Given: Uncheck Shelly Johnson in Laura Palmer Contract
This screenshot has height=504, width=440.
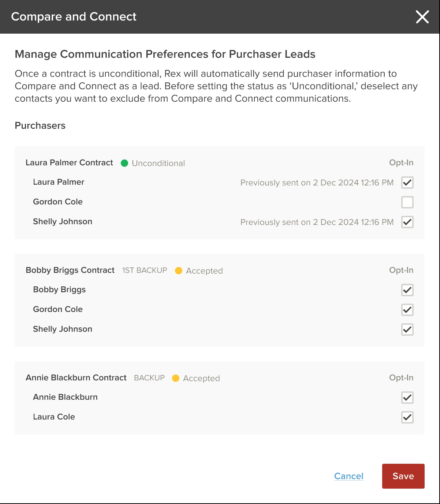Looking at the screenshot, I should [407, 222].
